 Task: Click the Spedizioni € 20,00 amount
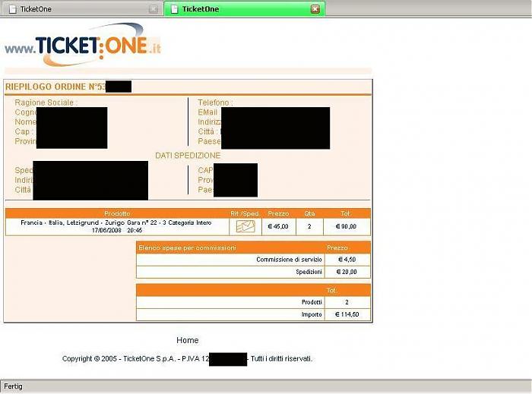347,272
